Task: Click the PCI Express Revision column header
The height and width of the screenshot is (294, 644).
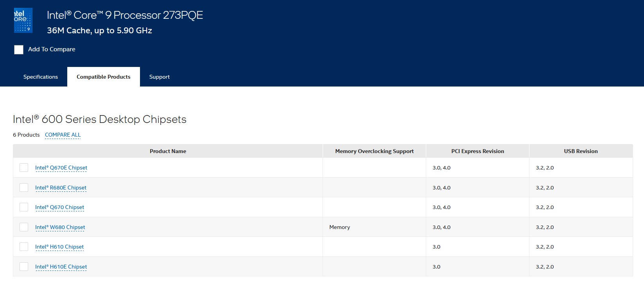Action: click(x=477, y=151)
